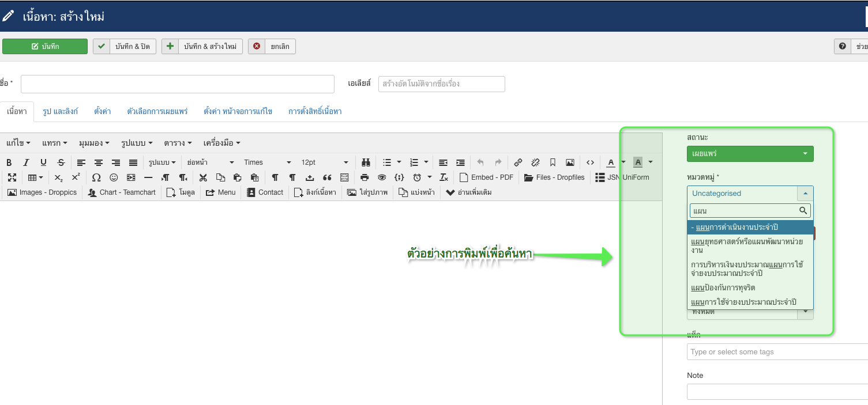
Task: Insert a special character with the Omega icon
Action: [x=96, y=177]
